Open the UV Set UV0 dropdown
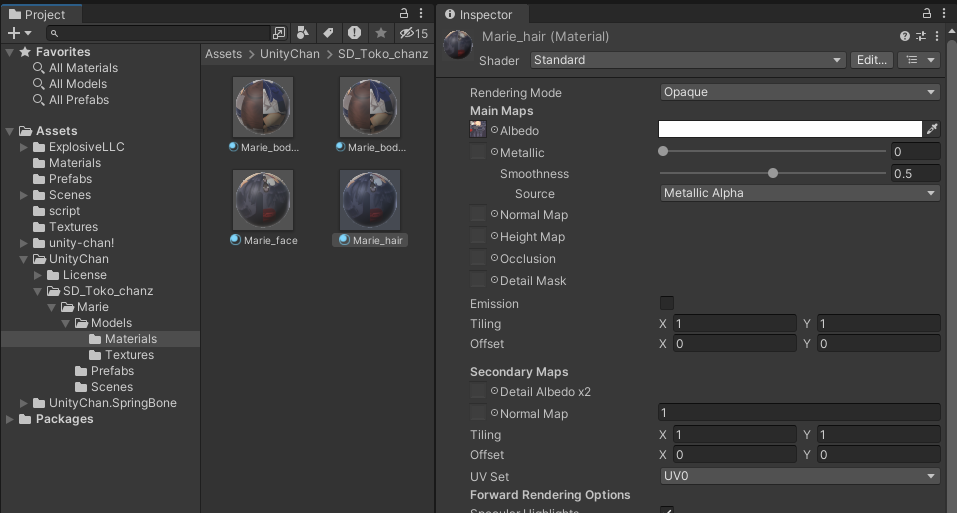Screen dimensions: 957x513 (x=800, y=476)
